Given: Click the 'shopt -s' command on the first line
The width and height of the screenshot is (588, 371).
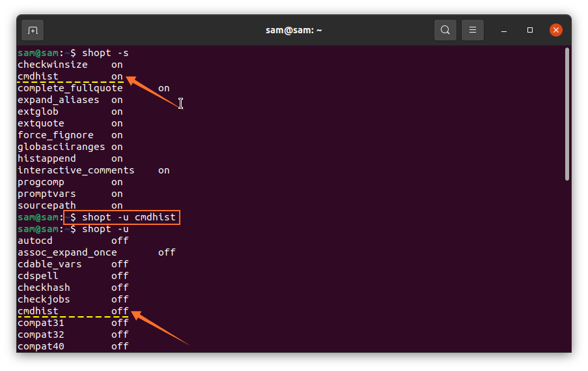Looking at the screenshot, I should (x=100, y=53).
